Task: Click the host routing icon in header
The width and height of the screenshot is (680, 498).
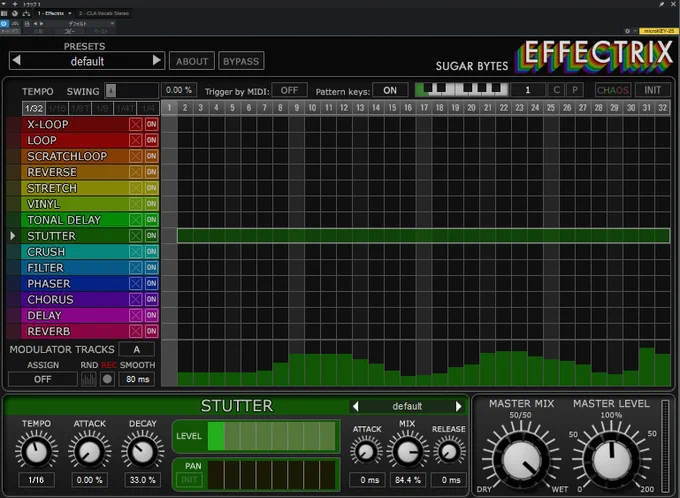Action: coord(26,13)
